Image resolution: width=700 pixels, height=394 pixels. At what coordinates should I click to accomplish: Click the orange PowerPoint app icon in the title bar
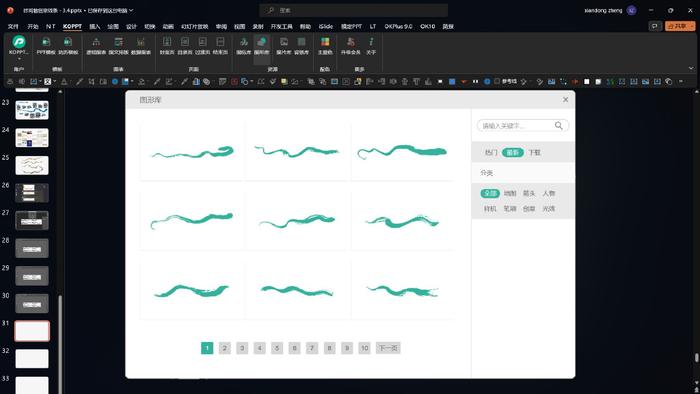10,10
